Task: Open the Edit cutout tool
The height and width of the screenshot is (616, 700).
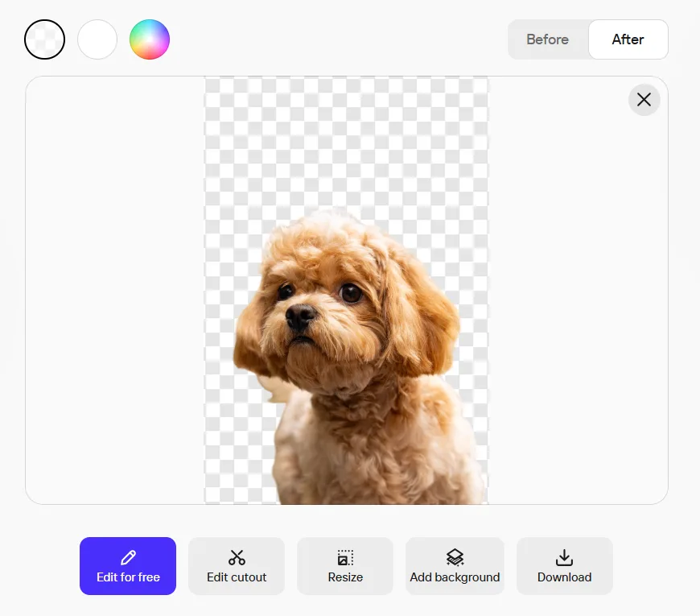Action: [x=237, y=566]
